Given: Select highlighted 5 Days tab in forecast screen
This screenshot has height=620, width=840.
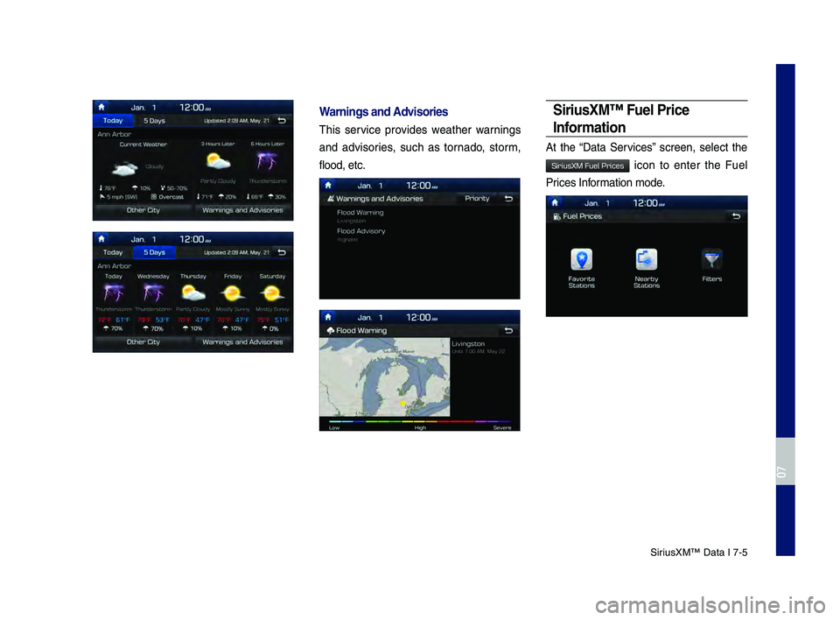Looking at the screenshot, I should click(154, 252).
